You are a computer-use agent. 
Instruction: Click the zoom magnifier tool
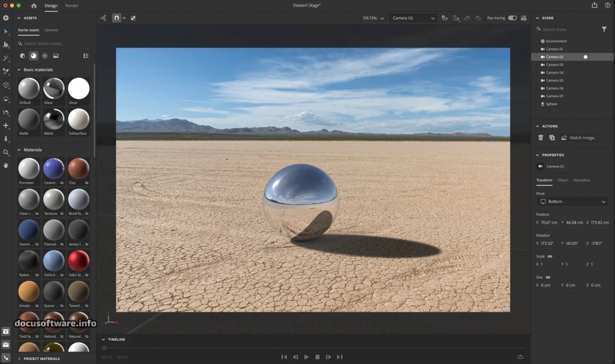6,153
